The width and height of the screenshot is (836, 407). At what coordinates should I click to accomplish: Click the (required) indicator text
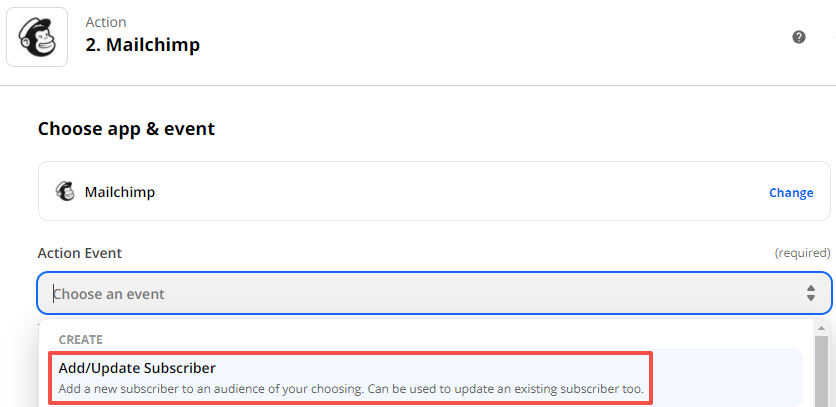pos(802,254)
